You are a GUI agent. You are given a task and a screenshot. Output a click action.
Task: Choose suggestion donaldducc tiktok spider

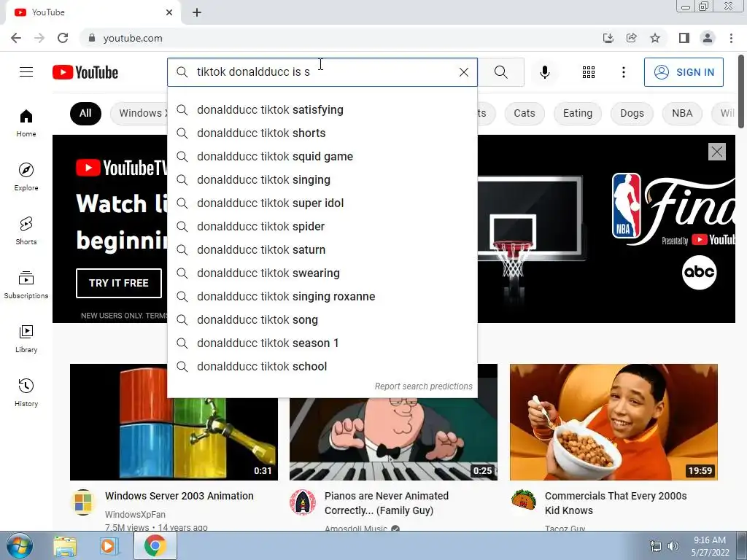point(322,227)
